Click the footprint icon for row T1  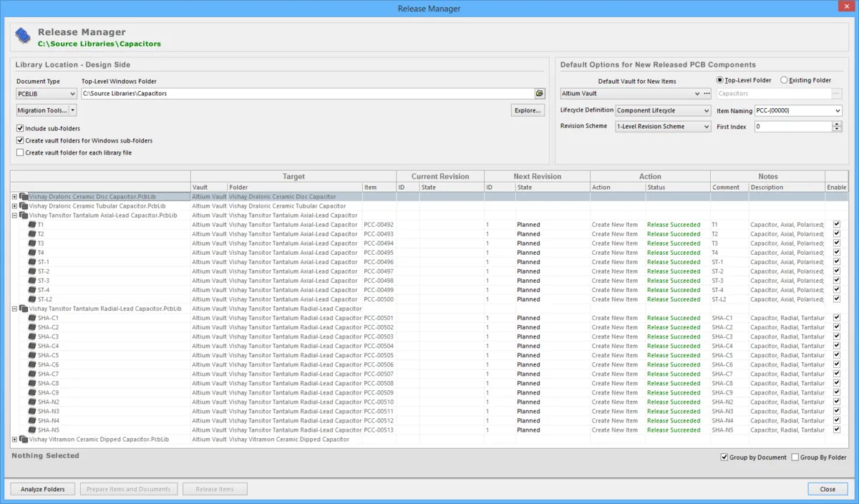(31, 225)
